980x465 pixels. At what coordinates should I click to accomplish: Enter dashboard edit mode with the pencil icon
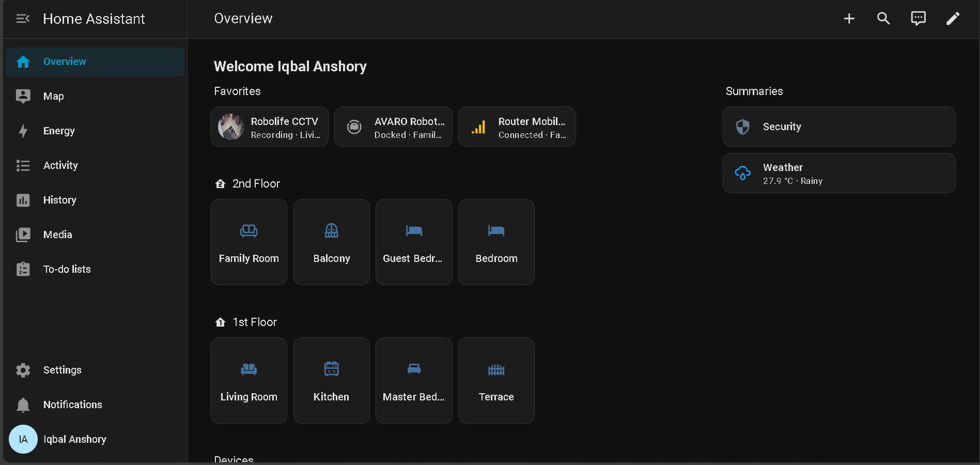(953, 19)
